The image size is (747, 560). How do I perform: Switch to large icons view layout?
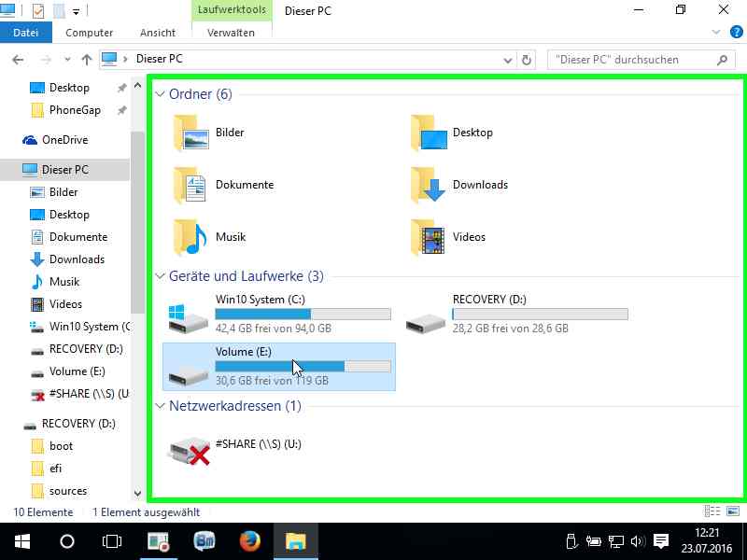(x=733, y=511)
